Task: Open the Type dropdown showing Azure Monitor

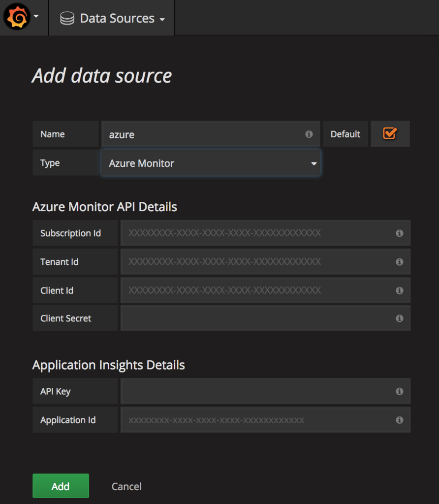Action: [x=211, y=163]
